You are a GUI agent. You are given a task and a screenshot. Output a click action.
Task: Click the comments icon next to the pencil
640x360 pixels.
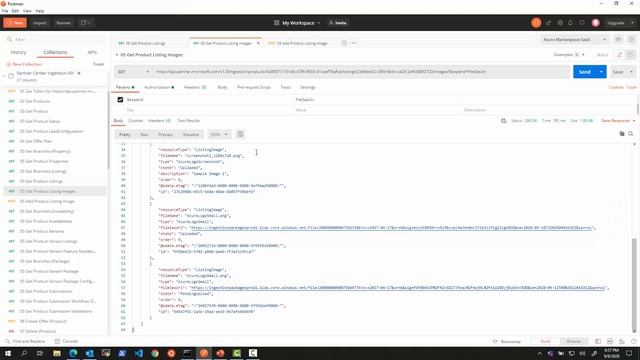point(630,55)
